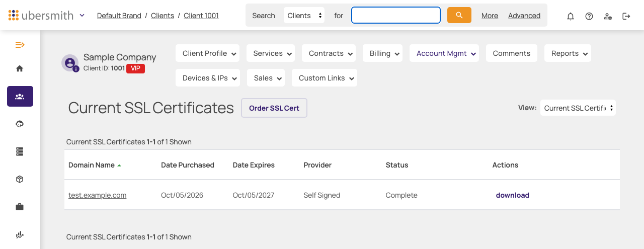
Task: Sort by Domain Name arrow indicator
Action: (119, 165)
